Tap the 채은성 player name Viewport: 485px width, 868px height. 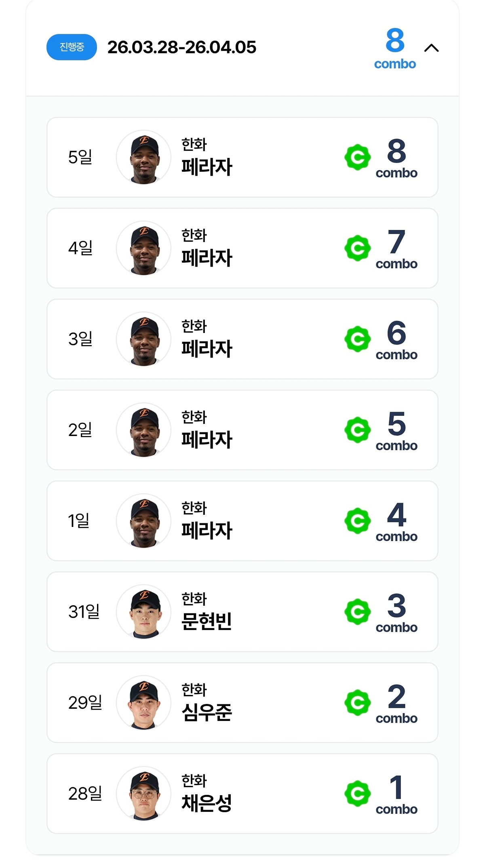pyautogui.click(x=207, y=803)
